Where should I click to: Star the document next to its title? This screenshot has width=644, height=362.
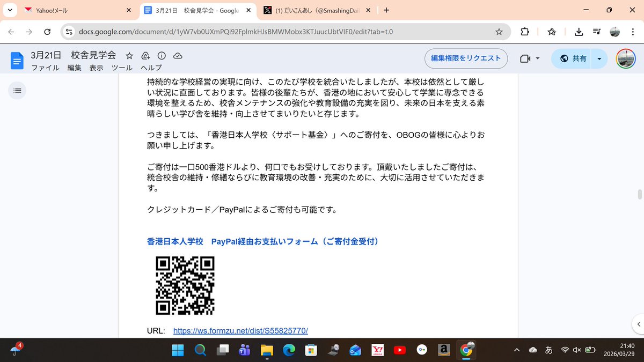pos(129,55)
